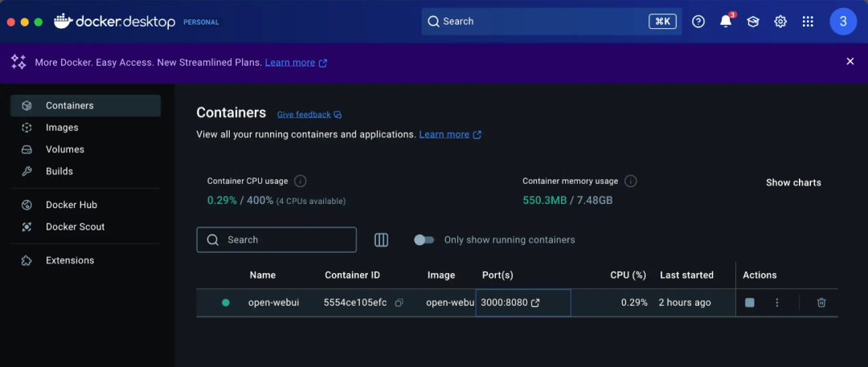This screenshot has height=367, width=868.
Task: Open Extensions in the sidebar
Action: click(85, 260)
